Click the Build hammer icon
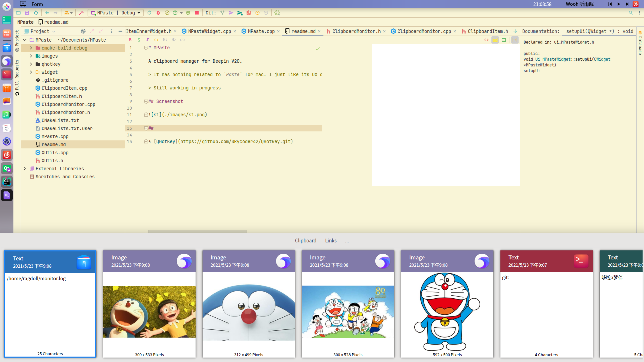This screenshot has height=362, width=644. pyautogui.click(x=81, y=13)
